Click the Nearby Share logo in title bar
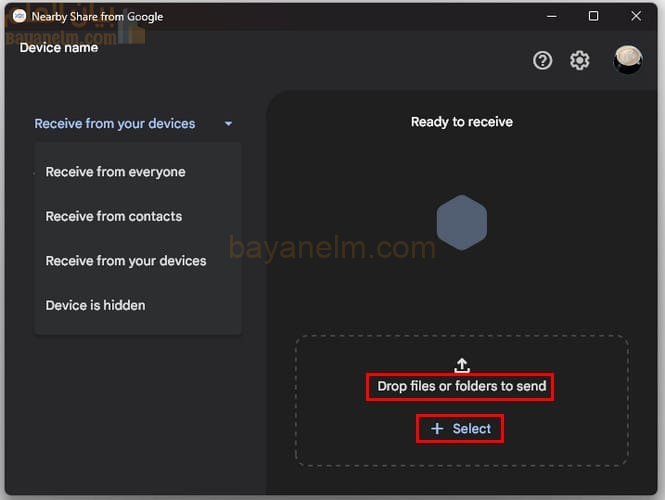 pyautogui.click(x=18, y=16)
